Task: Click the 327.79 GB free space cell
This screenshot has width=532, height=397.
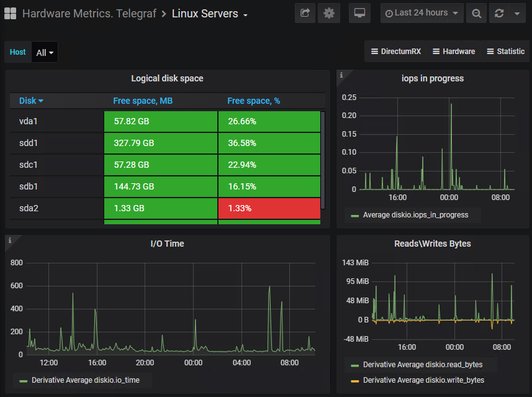Action: coord(161,143)
